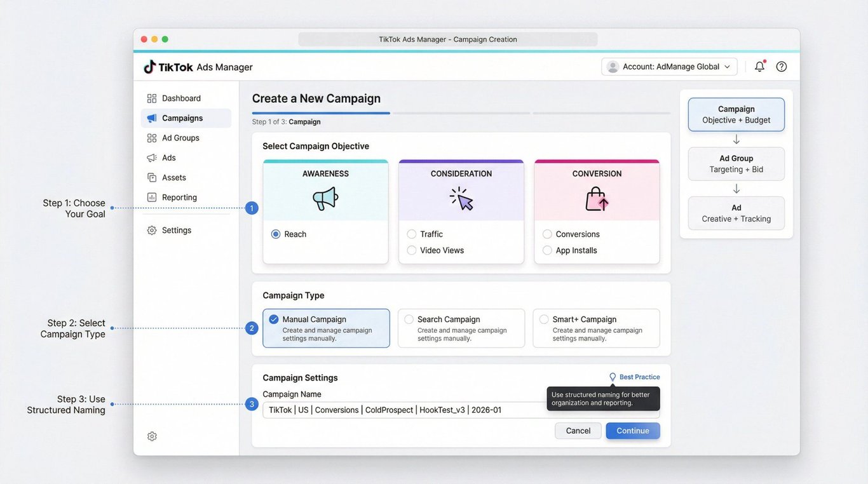Click the bottom-left gear icon

coord(152,436)
